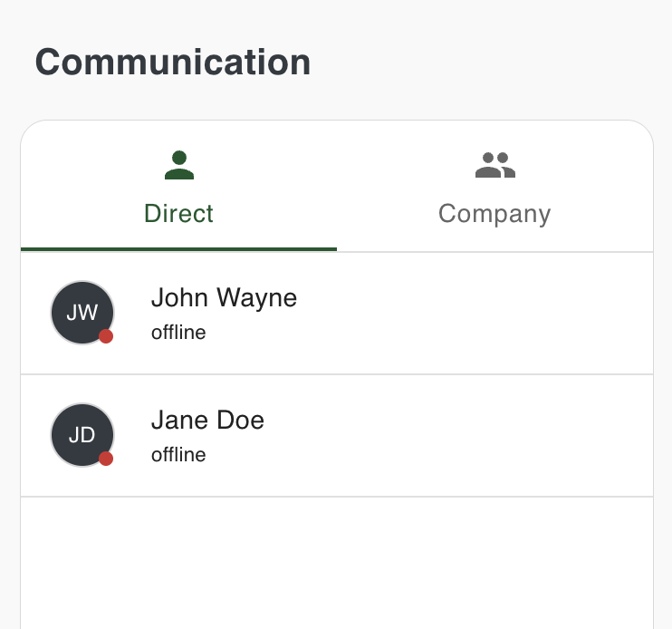Click the Communication page heading
Image resolution: width=672 pixels, height=629 pixels.
[x=173, y=63]
